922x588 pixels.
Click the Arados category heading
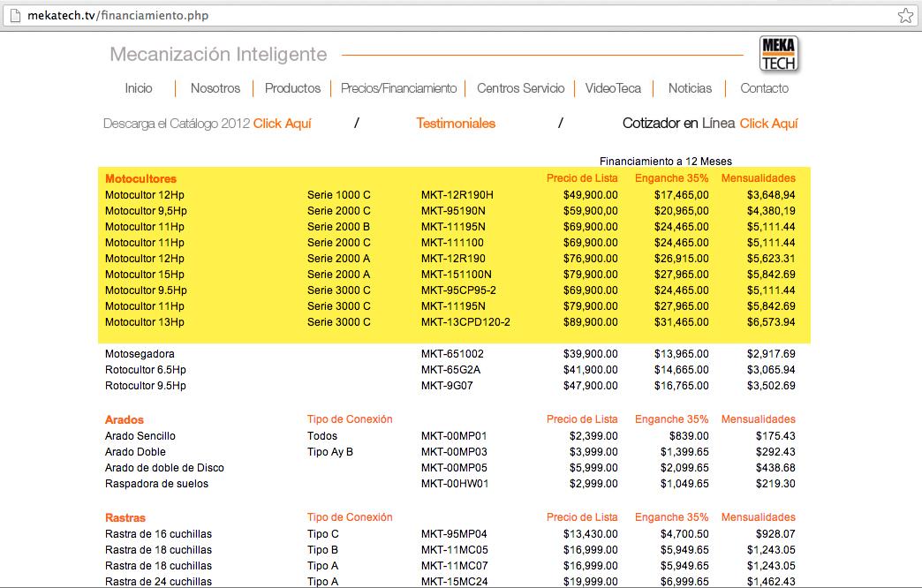[124, 420]
